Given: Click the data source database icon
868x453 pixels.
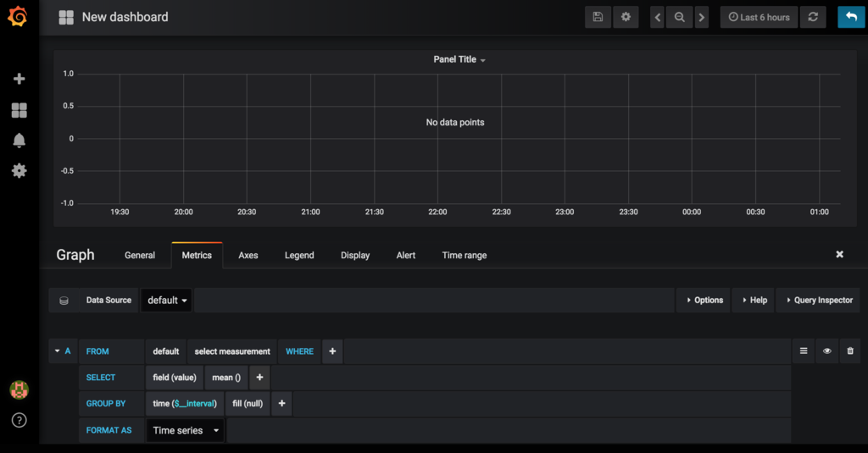Looking at the screenshot, I should pyautogui.click(x=64, y=301).
